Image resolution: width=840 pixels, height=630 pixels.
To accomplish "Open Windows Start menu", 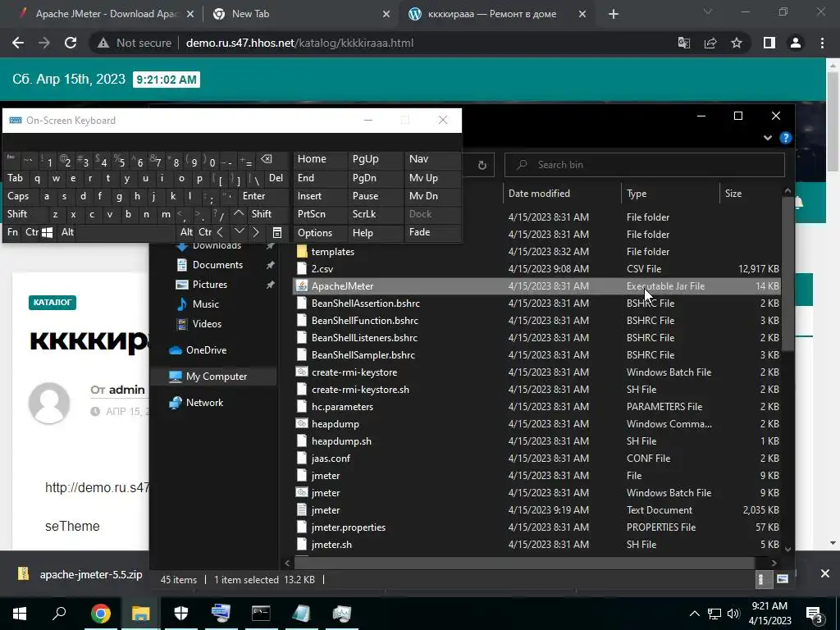I will 20,614.
